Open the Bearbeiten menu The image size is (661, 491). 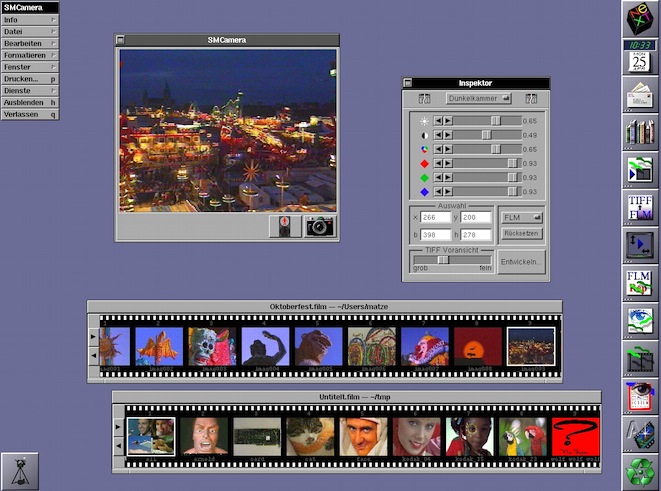[30, 43]
